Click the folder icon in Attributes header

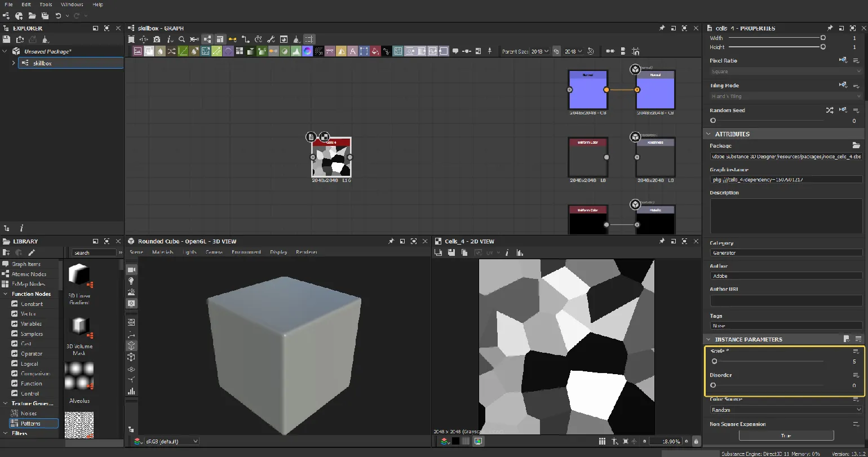(856, 145)
